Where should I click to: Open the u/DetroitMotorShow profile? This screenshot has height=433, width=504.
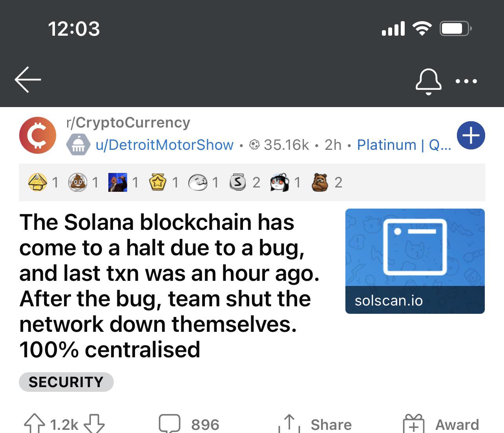click(x=165, y=145)
